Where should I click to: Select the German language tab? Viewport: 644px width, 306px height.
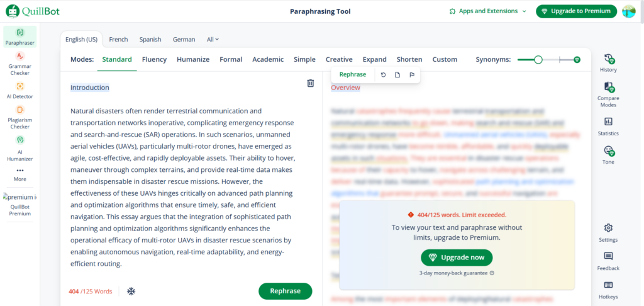(x=184, y=40)
